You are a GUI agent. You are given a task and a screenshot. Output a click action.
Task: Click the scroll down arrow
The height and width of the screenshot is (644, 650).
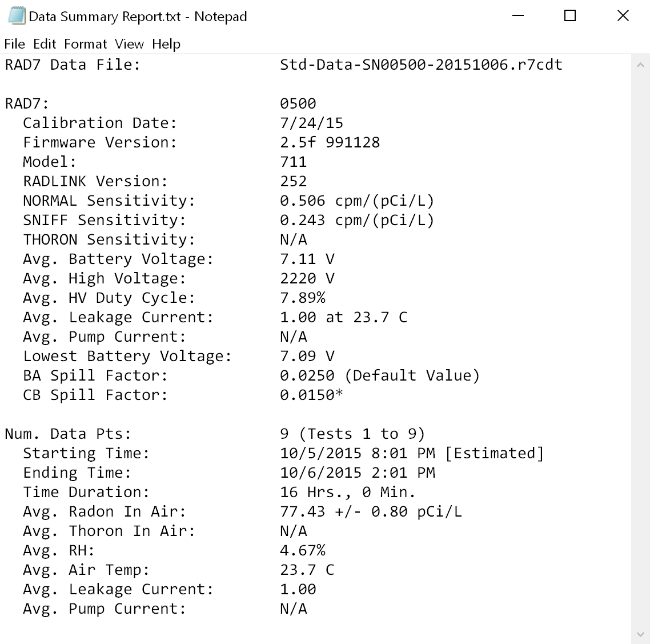[640, 634]
